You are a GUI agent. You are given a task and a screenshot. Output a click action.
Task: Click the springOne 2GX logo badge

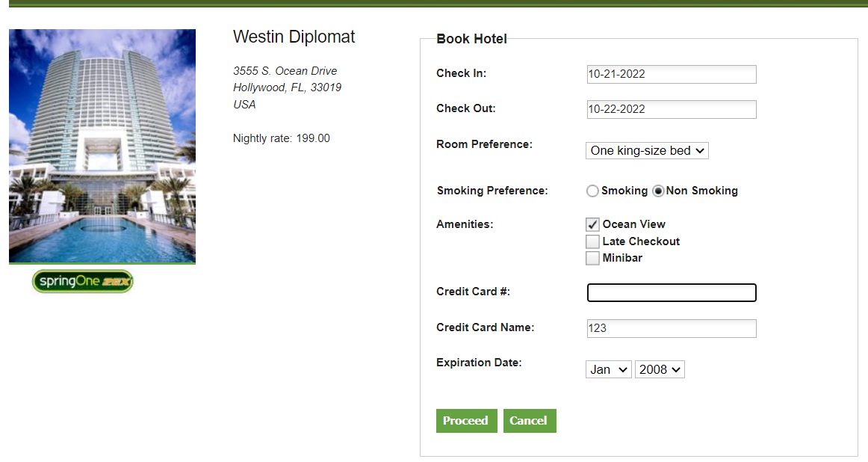[x=82, y=281]
